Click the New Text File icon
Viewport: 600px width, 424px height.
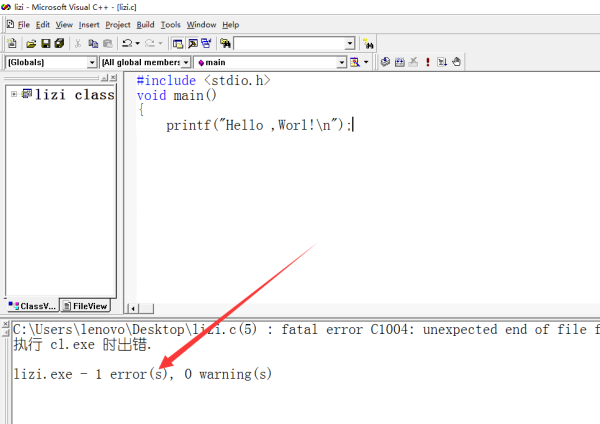point(12,44)
